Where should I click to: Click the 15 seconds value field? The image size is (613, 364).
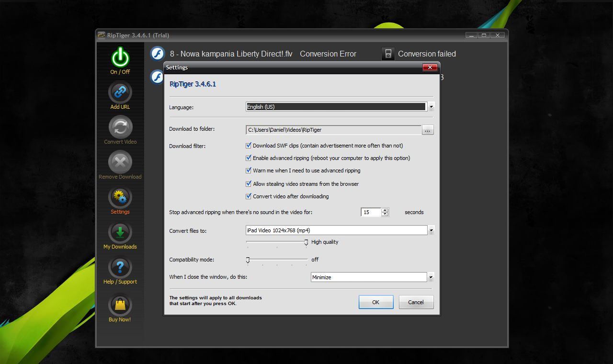pyautogui.click(x=371, y=212)
